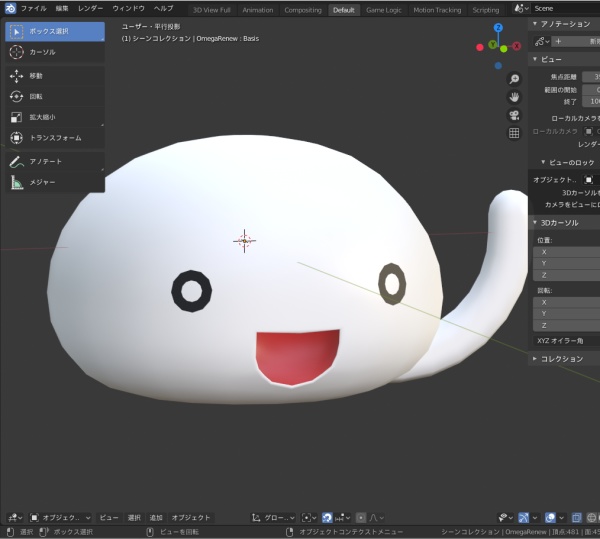The image size is (600, 539).
Task: Open the ファイル menu
Action: (34, 8)
